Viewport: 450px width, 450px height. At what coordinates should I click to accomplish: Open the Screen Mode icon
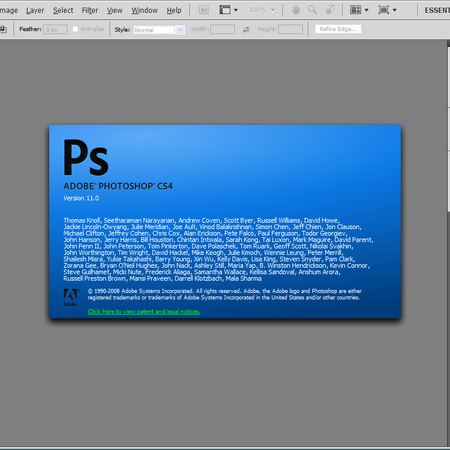pyautogui.click(x=384, y=10)
